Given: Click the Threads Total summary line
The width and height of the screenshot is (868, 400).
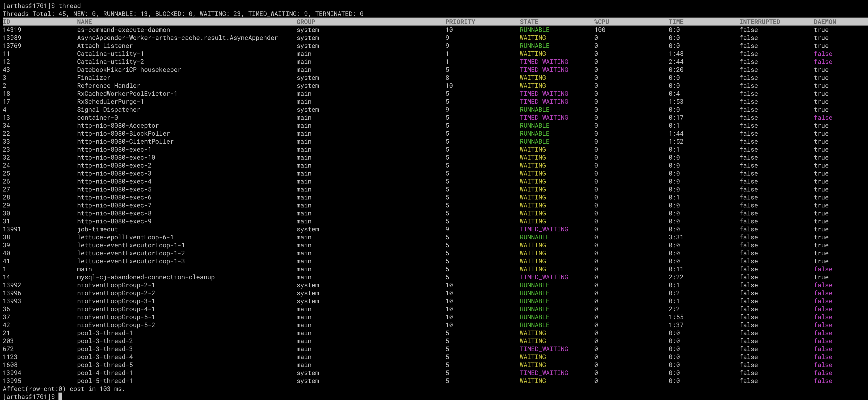Looking at the screenshot, I should pyautogui.click(x=183, y=14).
